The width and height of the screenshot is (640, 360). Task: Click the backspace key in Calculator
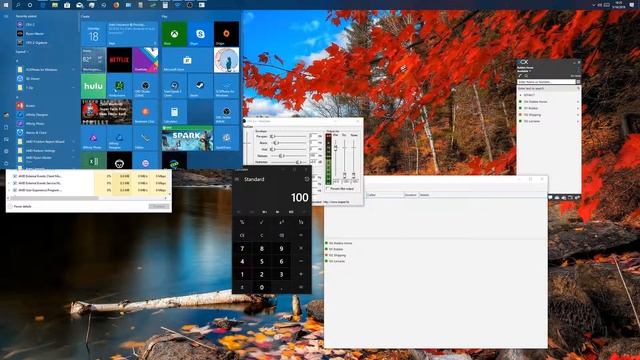(281, 235)
